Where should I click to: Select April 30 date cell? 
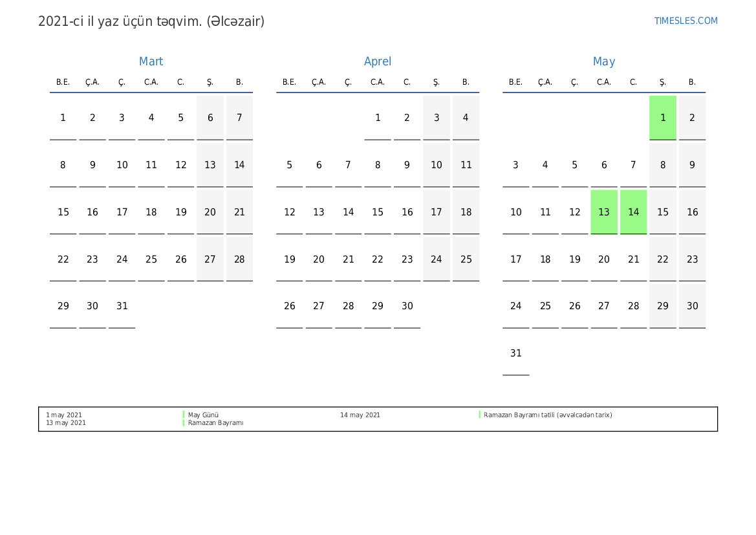point(407,306)
